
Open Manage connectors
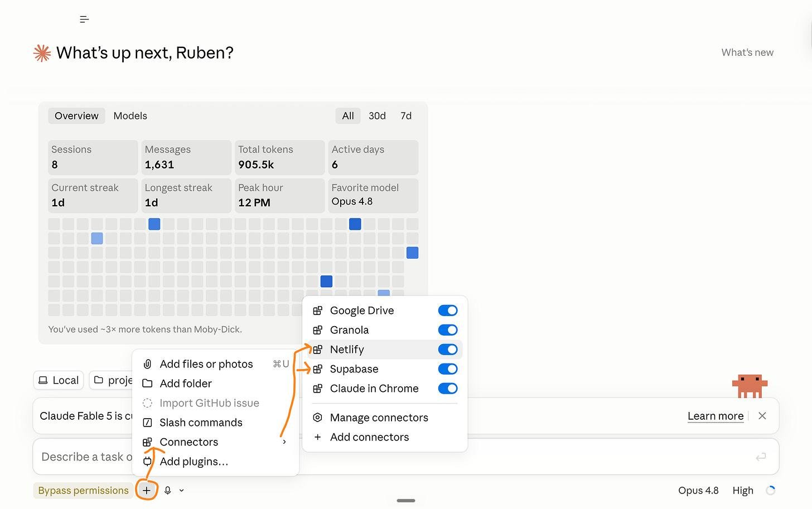click(385, 418)
